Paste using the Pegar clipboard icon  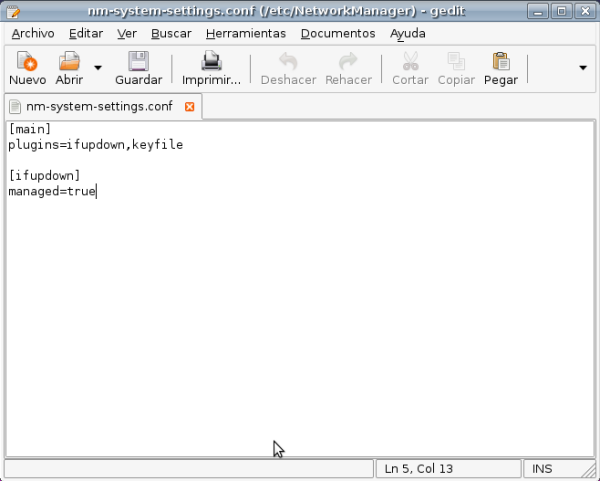pyautogui.click(x=500, y=62)
